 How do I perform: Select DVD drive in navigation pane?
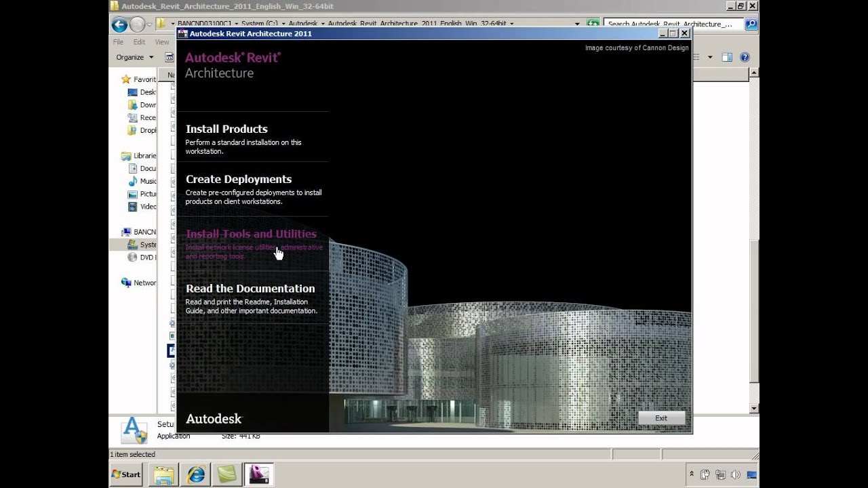(x=142, y=258)
